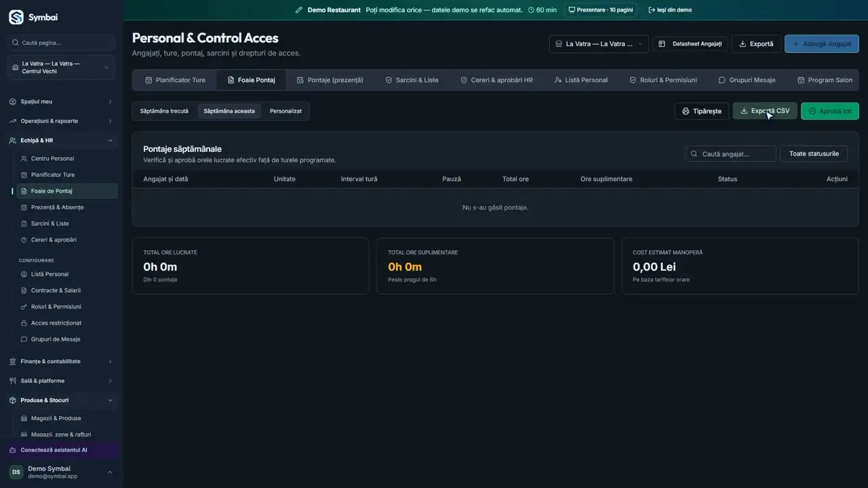
Task: Open the Cereri & aprobări HR tab
Action: 496,80
